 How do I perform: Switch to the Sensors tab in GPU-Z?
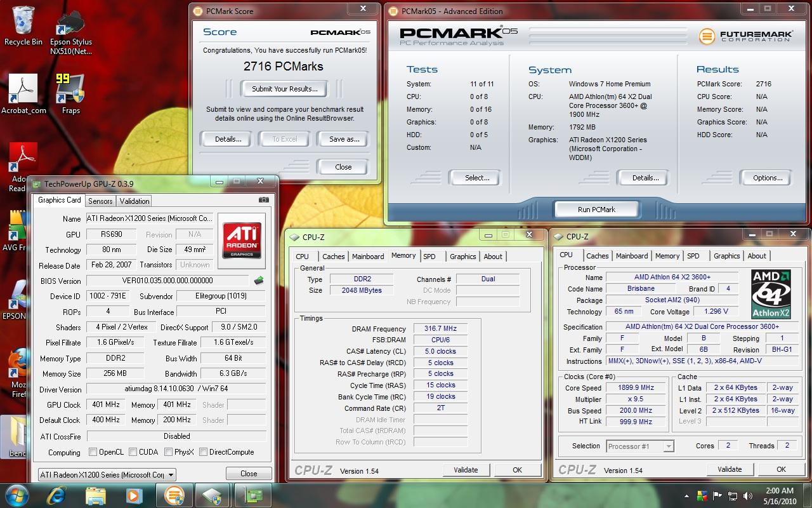coord(100,201)
